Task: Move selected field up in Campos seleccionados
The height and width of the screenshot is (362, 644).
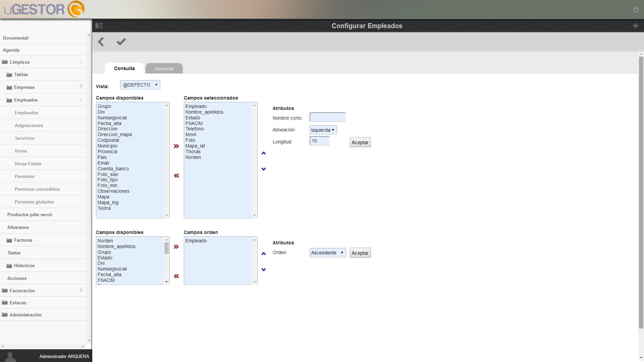Action: pos(264,153)
